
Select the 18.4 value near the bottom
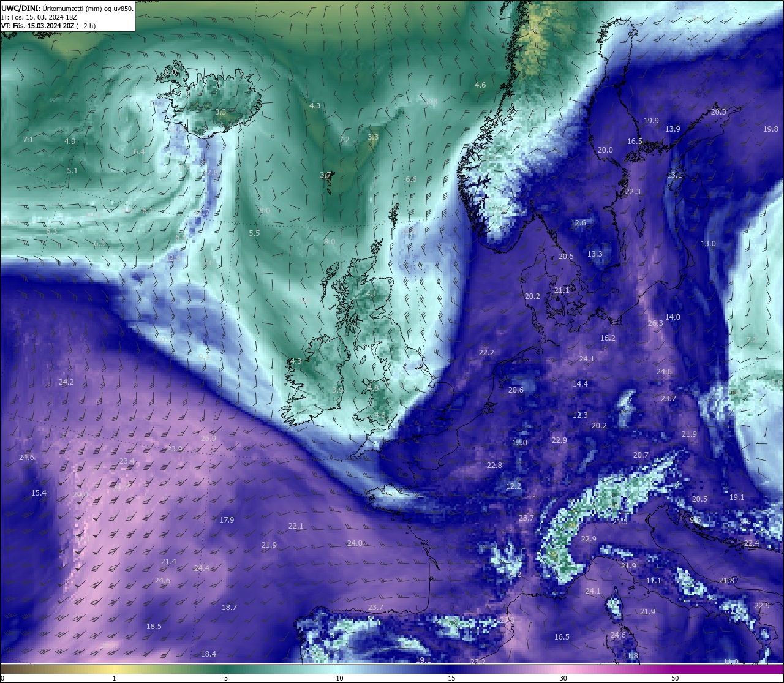(x=208, y=654)
